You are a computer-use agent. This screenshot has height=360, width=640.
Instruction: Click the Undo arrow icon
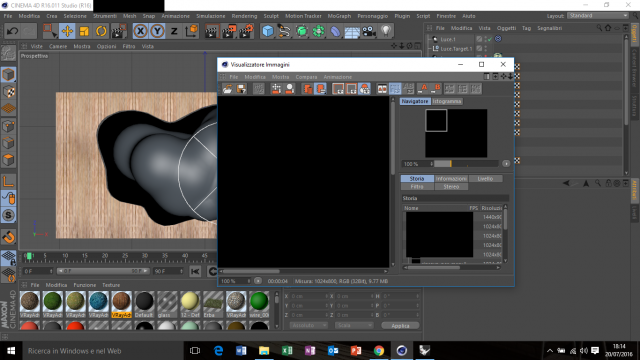tap(12, 31)
